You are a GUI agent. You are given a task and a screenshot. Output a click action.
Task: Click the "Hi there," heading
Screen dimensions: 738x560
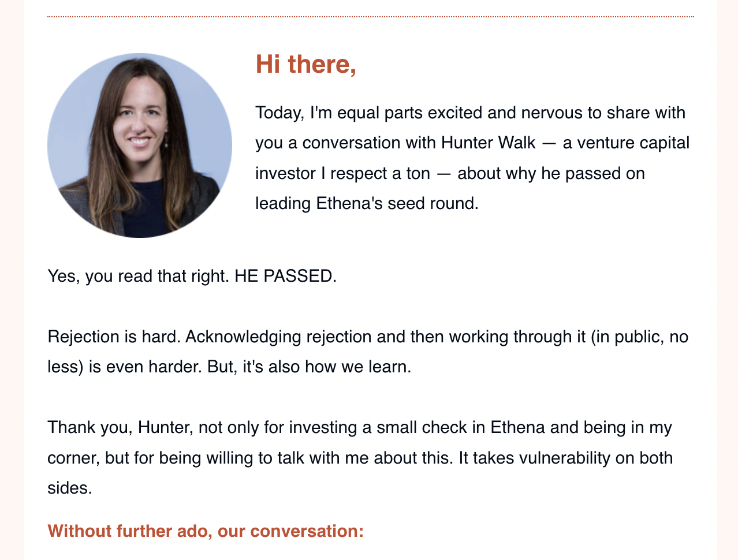305,64
